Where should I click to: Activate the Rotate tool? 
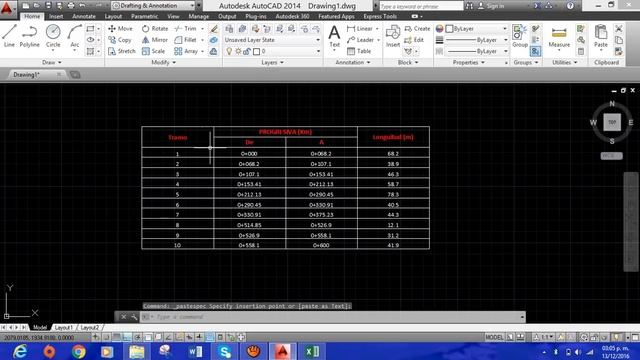[x=155, y=29]
